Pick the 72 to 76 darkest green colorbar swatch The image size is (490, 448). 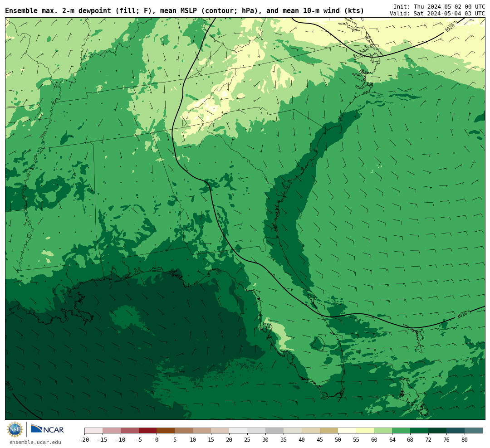click(438, 431)
